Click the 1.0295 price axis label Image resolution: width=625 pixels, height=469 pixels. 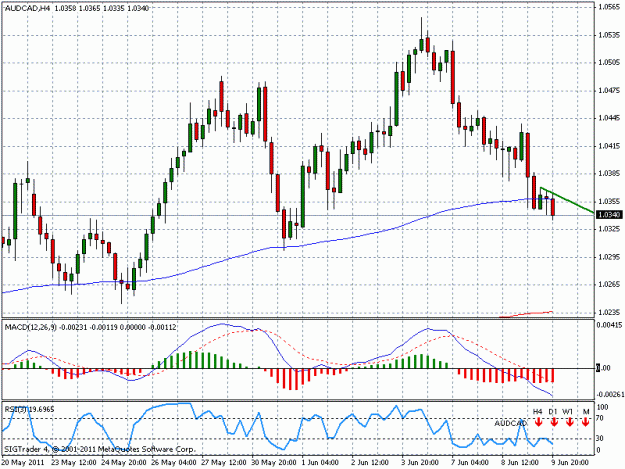[x=609, y=257]
